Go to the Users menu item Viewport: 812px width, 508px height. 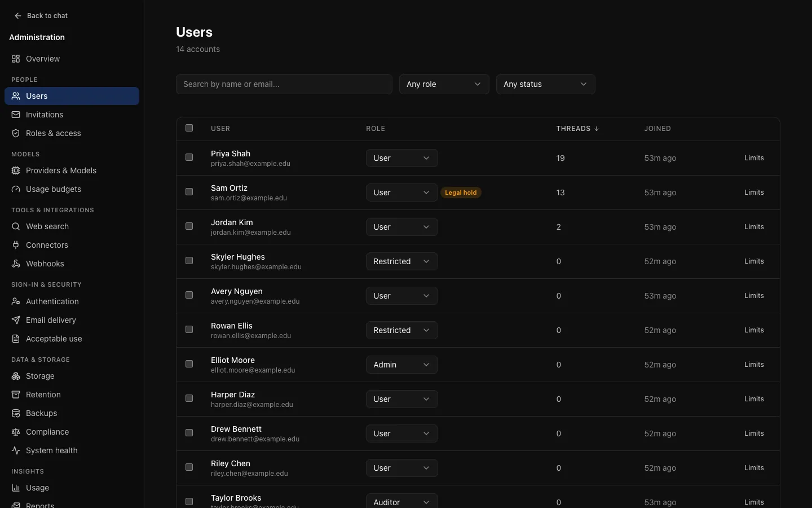72,96
